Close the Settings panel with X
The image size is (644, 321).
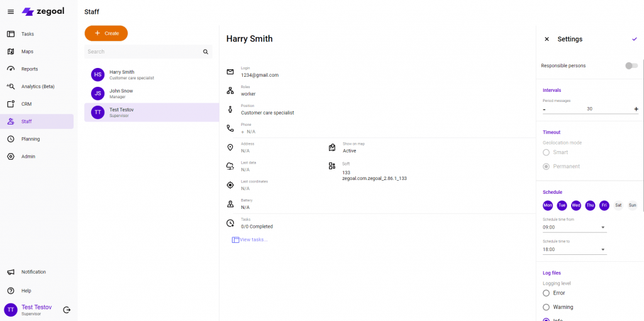[x=547, y=39]
